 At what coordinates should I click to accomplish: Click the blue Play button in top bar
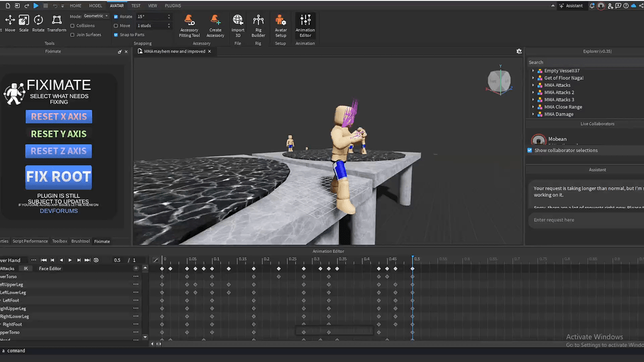pyautogui.click(x=36, y=6)
